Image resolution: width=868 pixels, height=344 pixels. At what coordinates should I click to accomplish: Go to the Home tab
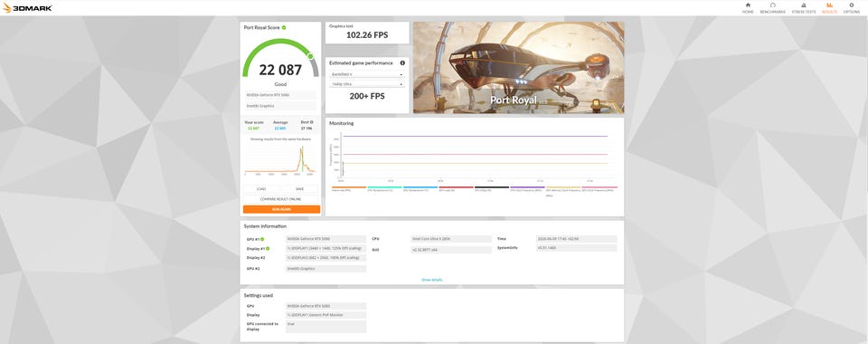pyautogui.click(x=748, y=8)
